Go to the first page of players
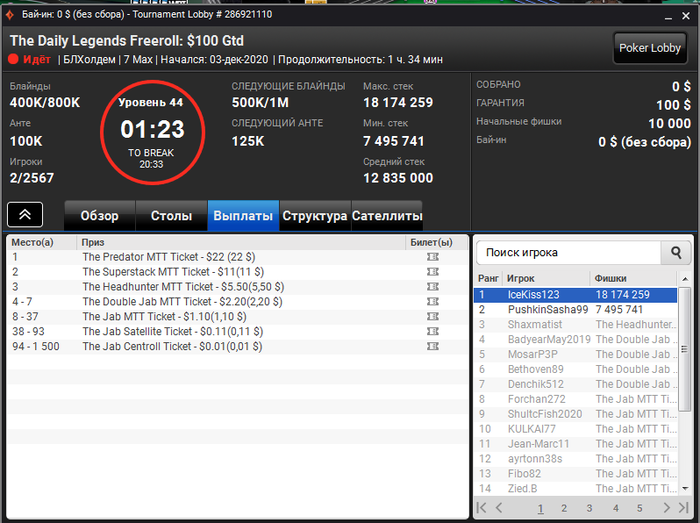Image resolution: width=700 pixels, height=523 pixels. pos(481,507)
